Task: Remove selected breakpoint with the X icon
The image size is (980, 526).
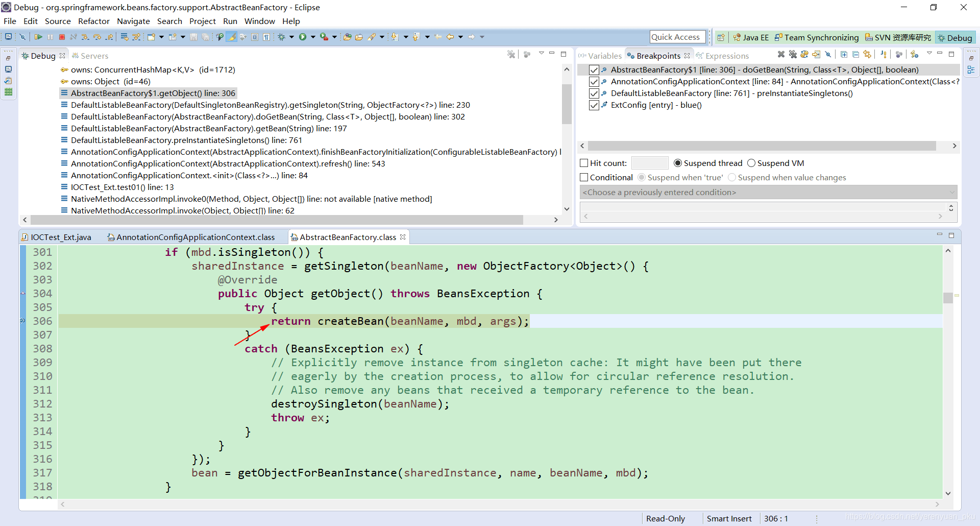Action: [x=781, y=54]
